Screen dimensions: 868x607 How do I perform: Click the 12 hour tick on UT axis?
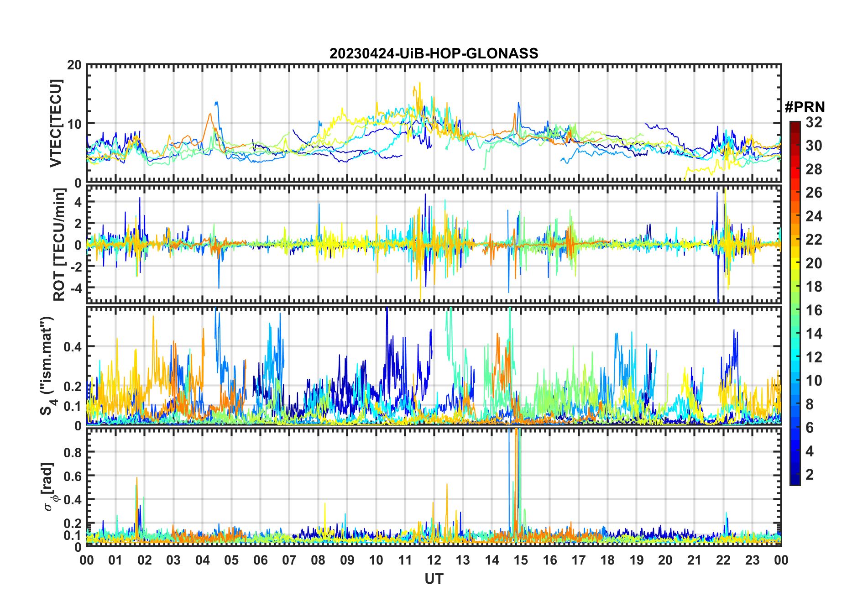coord(434,560)
